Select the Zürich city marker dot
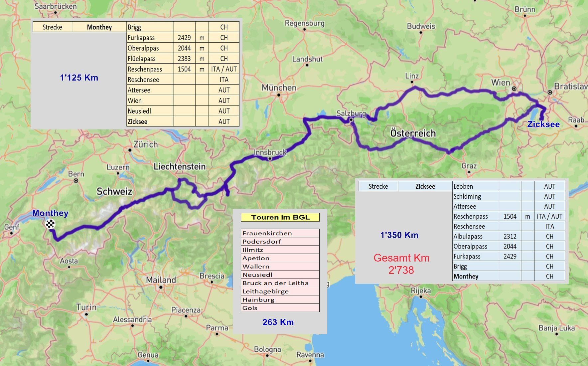This screenshot has height=366, width=588. click(130, 150)
